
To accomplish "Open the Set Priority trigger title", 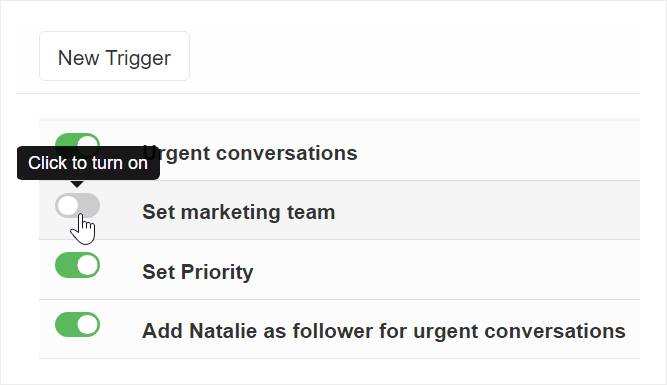I will (198, 271).
